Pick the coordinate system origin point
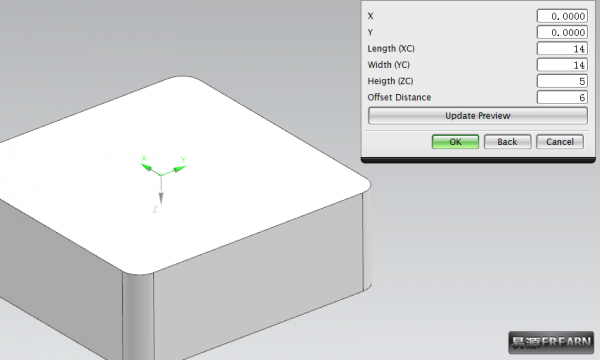 (161, 175)
